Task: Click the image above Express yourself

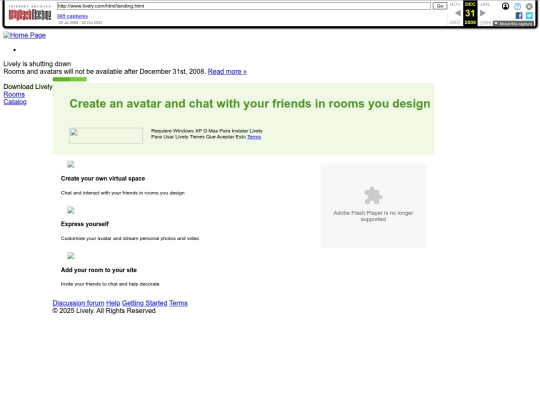Action: 71,210
